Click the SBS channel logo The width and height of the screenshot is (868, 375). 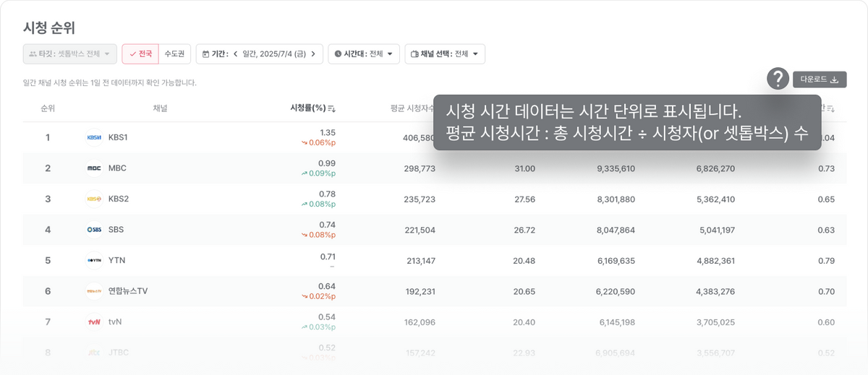coord(94,230)
